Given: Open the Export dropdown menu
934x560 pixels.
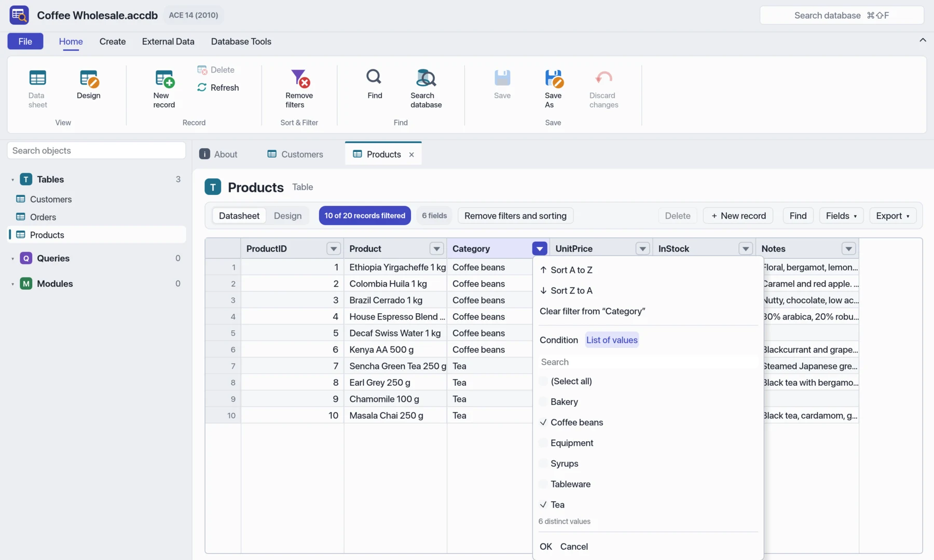Looking at the screenshot, I should (x=892, y=216).
